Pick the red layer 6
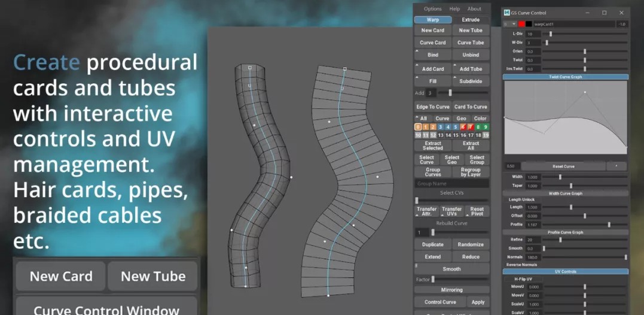Viewport: 644px width, 315px height. [x=463, y=127]
